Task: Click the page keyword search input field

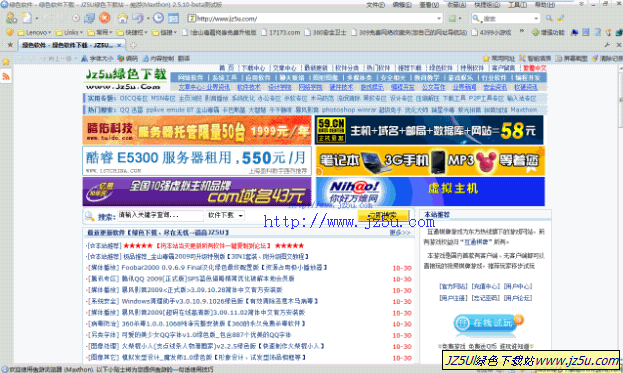Action: tap(161, 215)
